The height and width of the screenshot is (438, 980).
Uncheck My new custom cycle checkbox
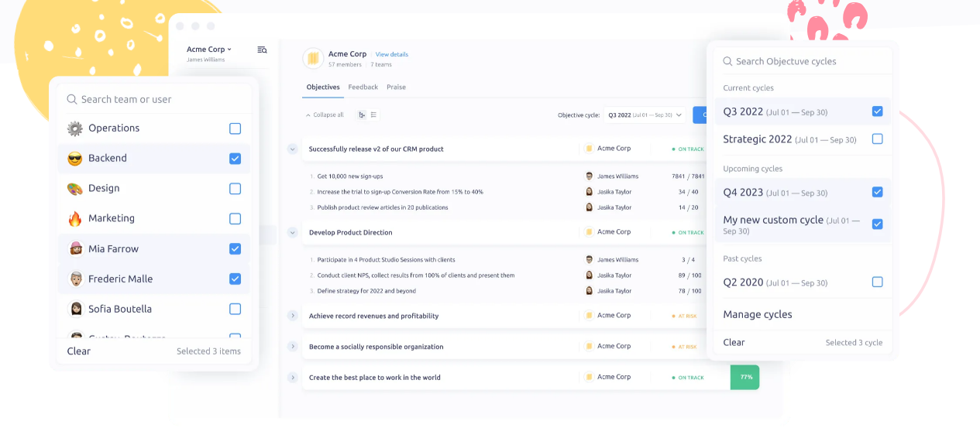click(878, 224)
